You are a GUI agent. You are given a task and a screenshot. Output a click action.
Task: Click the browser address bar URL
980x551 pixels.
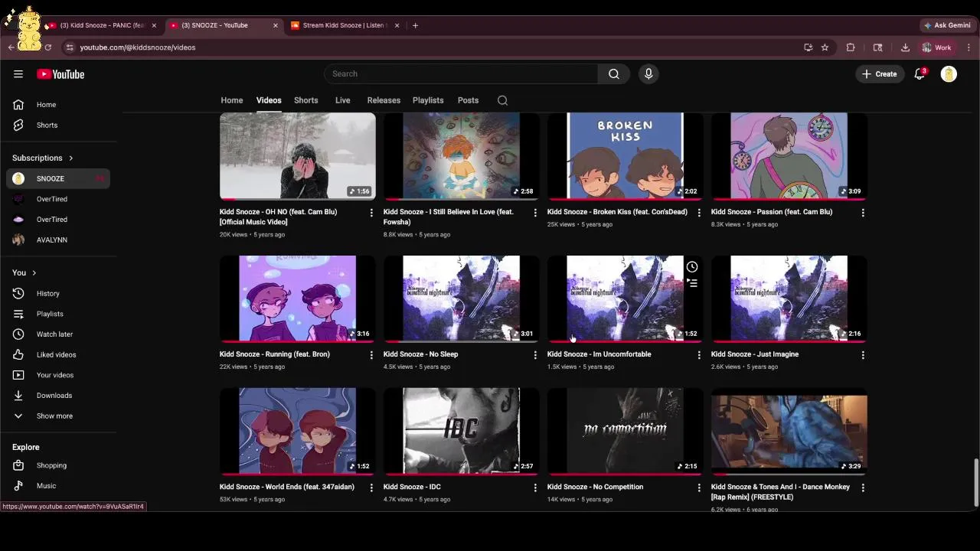138,47
